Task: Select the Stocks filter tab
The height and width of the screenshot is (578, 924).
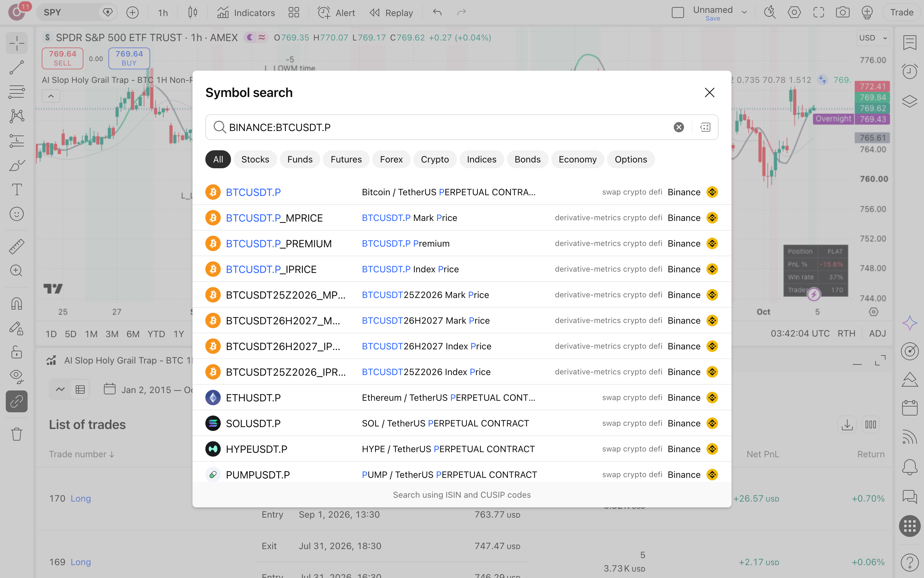Action: pos(255,159)
